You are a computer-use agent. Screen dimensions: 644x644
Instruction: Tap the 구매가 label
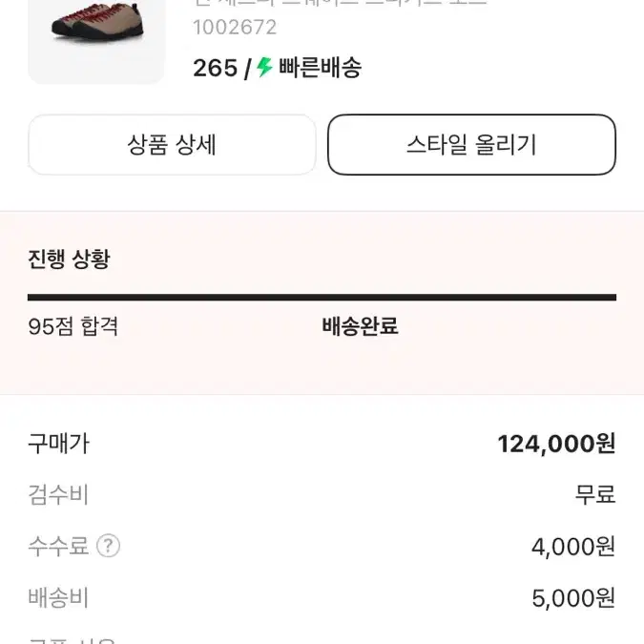(58, 444)
